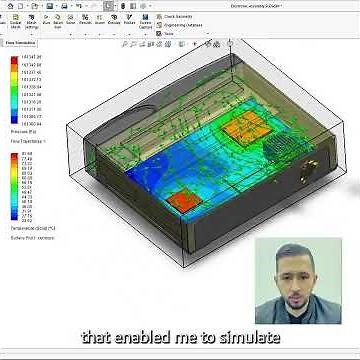Select the 'Temperature (Solid) [°C]' legend label
360x360 pixels.
[33, 228]
